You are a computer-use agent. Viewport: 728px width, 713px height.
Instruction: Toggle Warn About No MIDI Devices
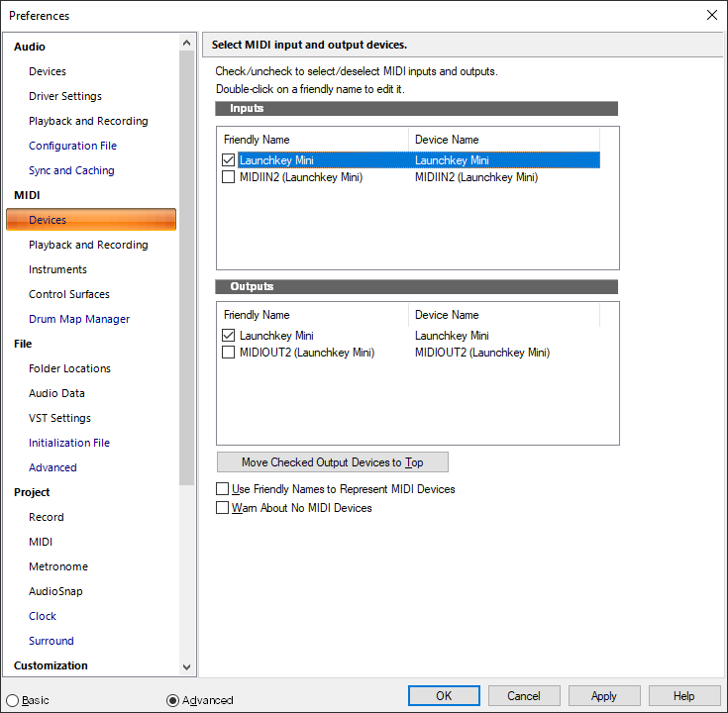point(222,508)
